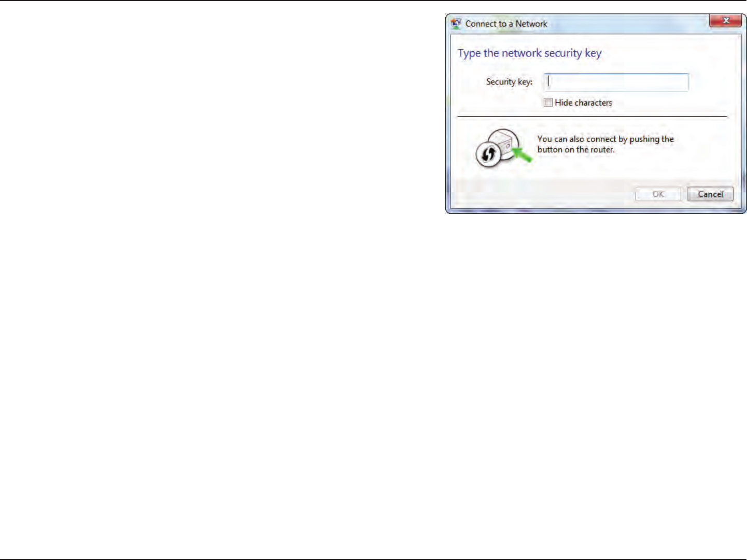
Task: Enable the Hide characters checkbox
Action: pyautogui.click(x=548, y=103)
